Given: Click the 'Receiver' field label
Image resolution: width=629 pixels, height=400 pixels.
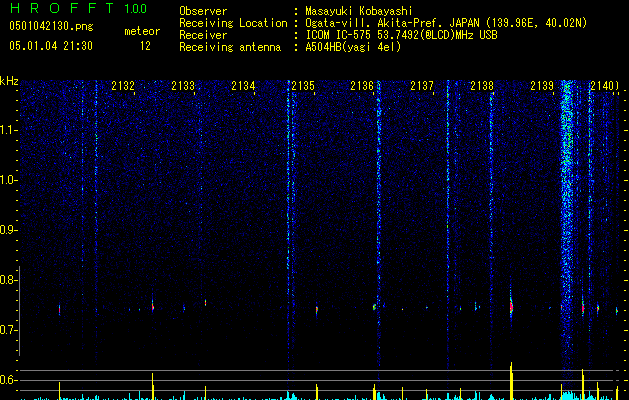Looking at the screenshot, I should tap(203, 35).
